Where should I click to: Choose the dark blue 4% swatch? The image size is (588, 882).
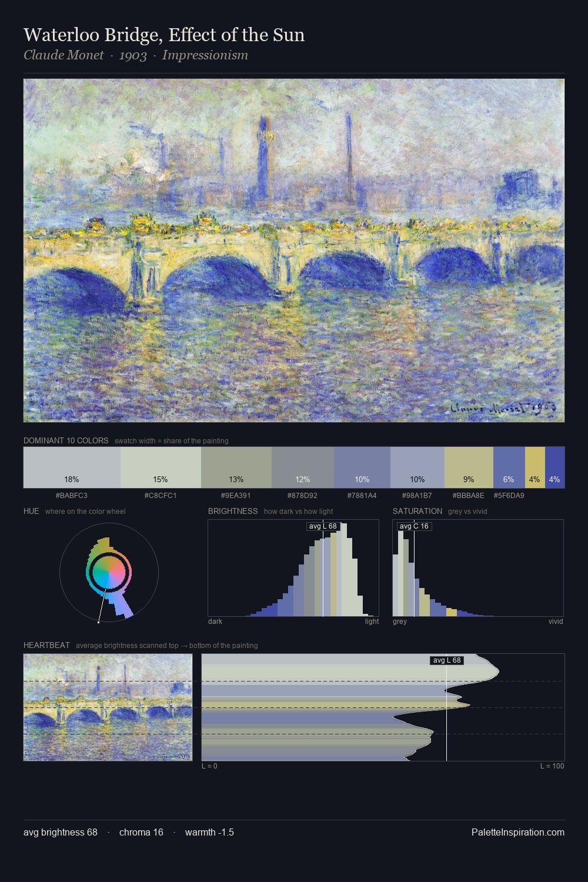(x=554, y=467)
